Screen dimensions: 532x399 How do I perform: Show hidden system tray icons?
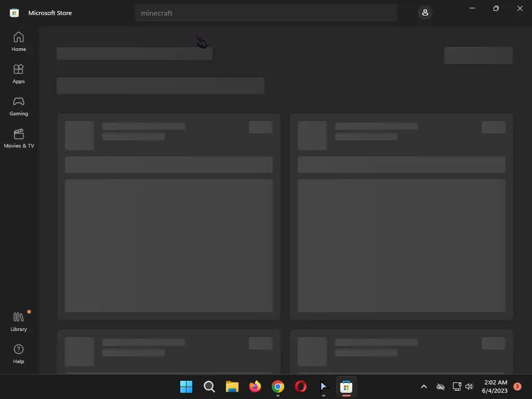[424, 387]
